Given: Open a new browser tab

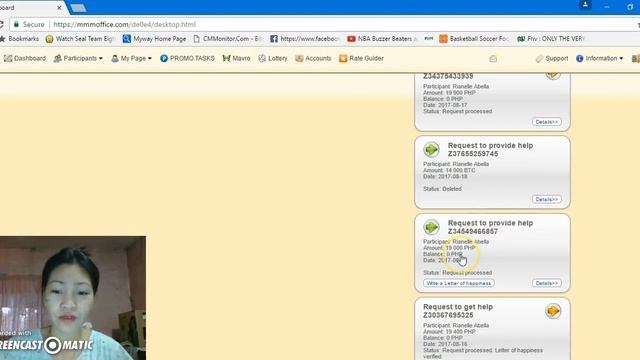Looking at the screenshot, I should point(78,8).
